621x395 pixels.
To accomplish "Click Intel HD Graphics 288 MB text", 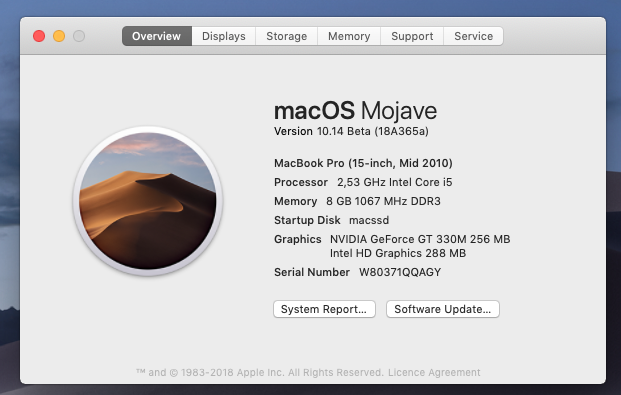I will coord(398,253).
